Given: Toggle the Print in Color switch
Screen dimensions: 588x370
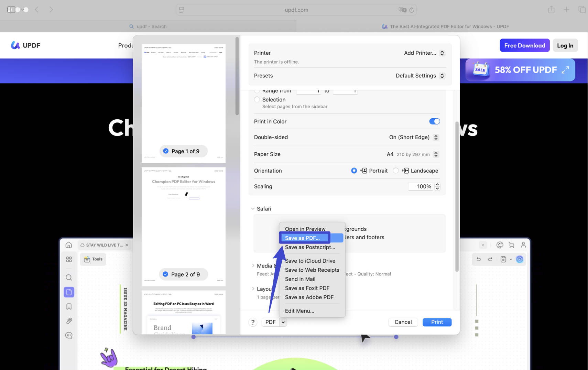Looking at the screenshot, I should pos(434,121).
